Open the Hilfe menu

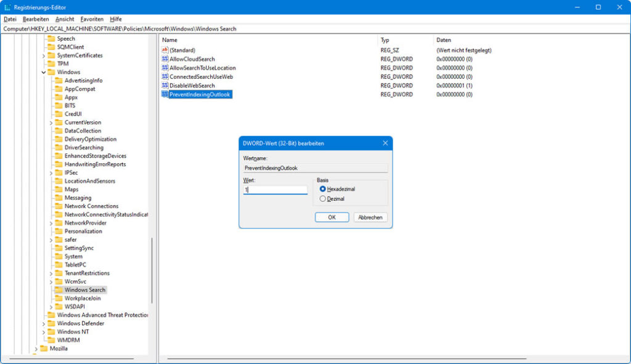[x=115, y=19]
